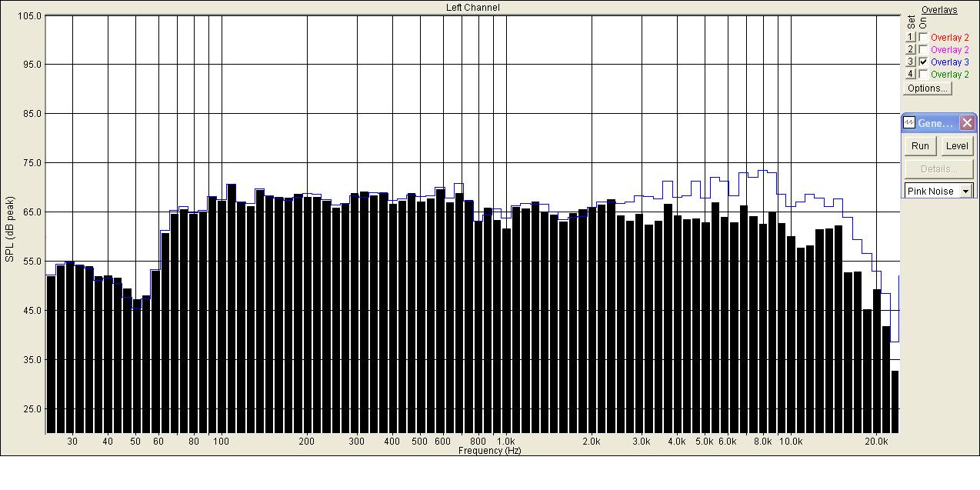Click the Set 2 overlay button

[911, 50]
